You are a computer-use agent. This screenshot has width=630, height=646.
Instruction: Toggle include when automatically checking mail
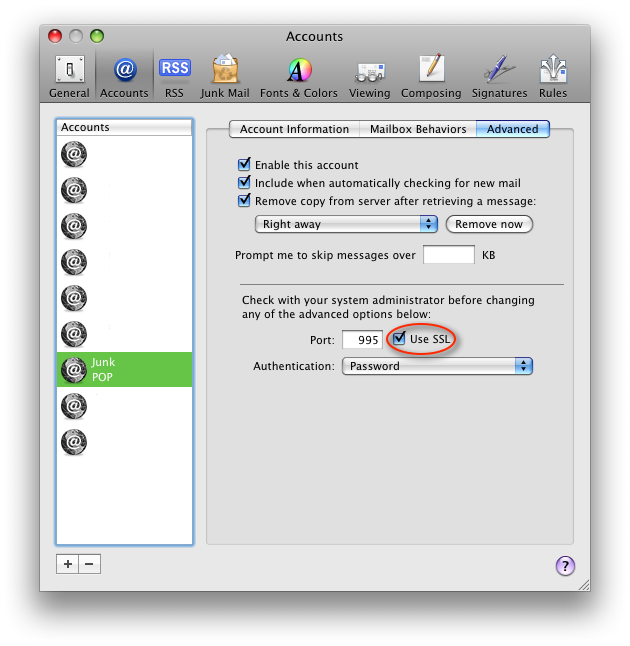pos(244,183)
